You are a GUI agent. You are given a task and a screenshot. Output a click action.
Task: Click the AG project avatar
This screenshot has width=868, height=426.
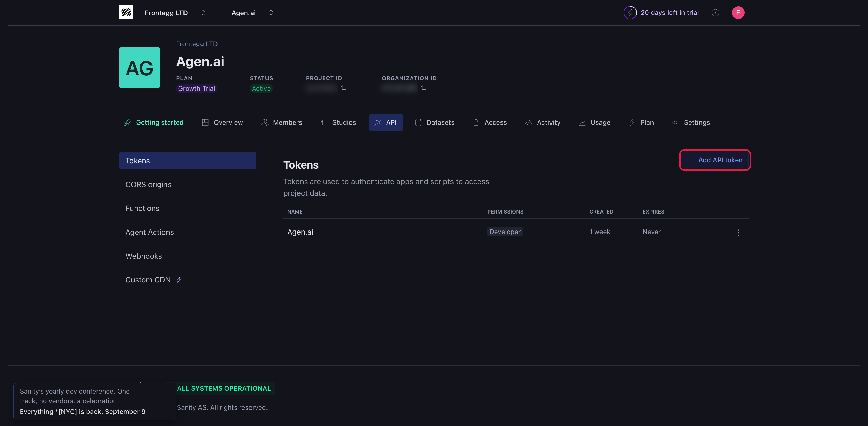140,68
